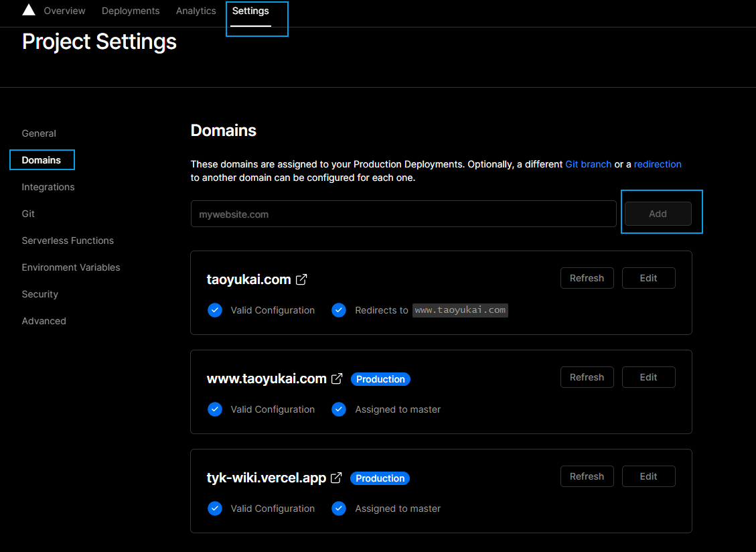The height and width of the screenshot is (552, 756).
Task: Go to Serverless Functions settings
Action: click(68, 240)
